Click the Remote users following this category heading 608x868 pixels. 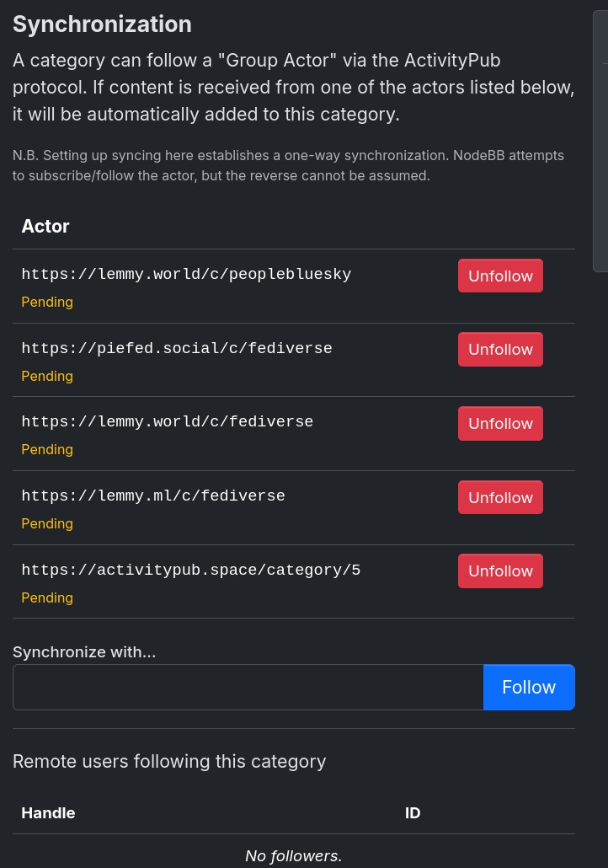click(x=168, y=761)
